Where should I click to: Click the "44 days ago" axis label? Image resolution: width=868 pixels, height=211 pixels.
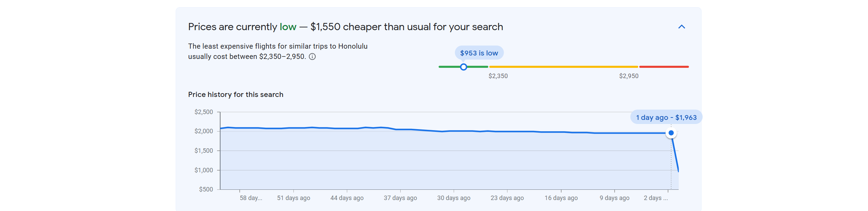[347, 198]
